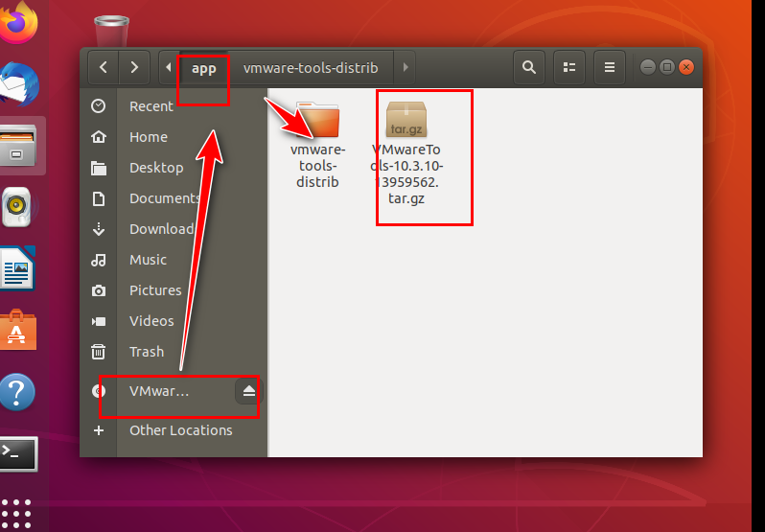Click the Videos camera icon in sidebar

99,321
